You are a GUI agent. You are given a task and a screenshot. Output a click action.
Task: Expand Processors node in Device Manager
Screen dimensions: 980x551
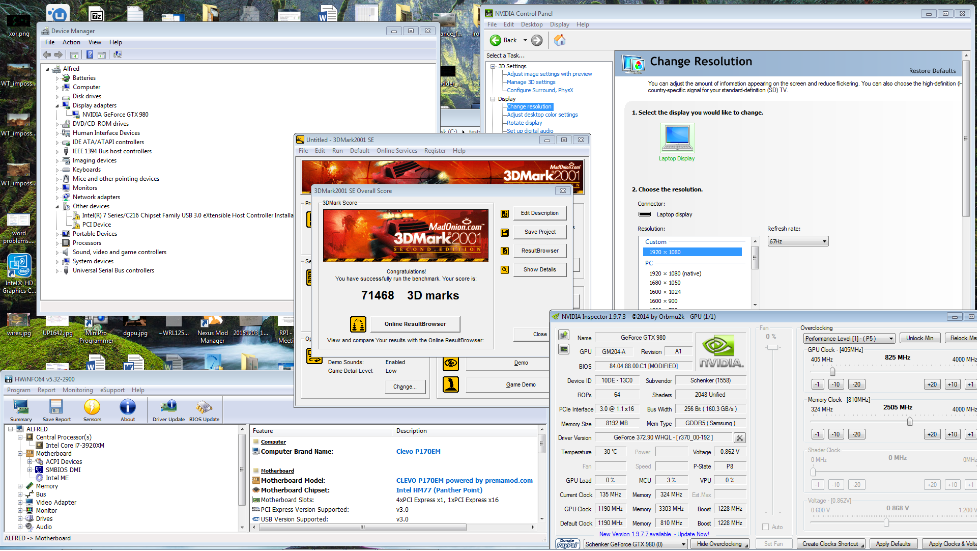(57, 243)
